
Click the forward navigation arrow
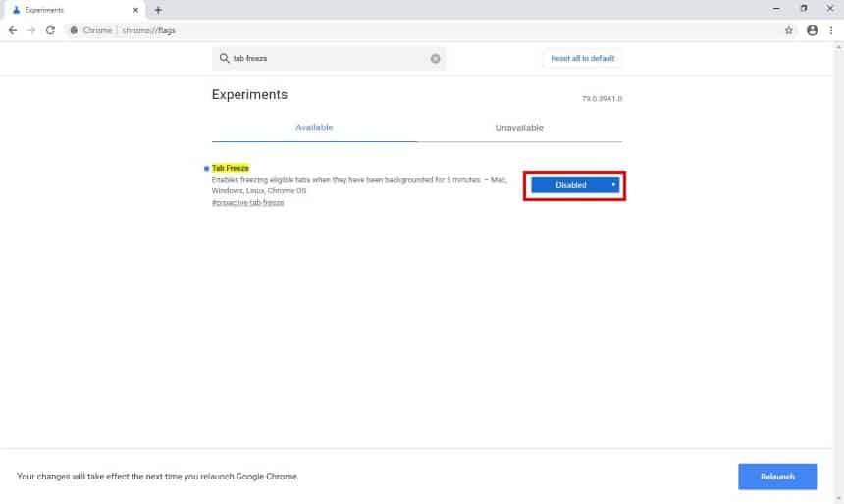(x=31, y=30)
